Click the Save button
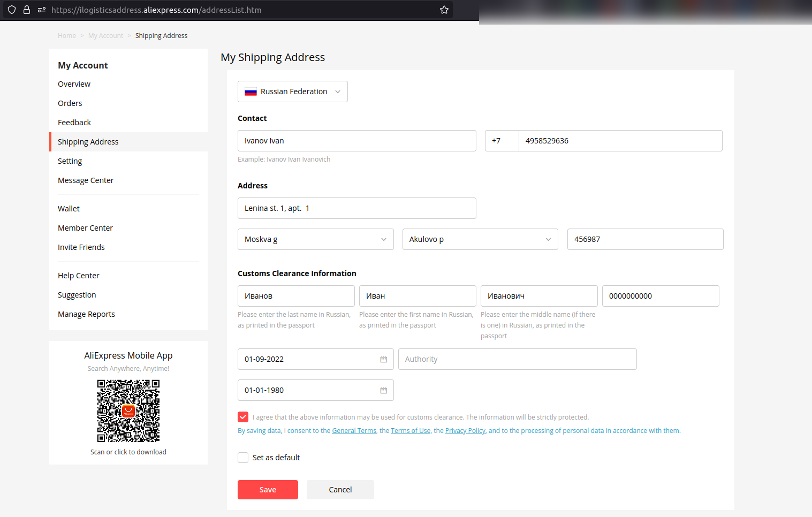The image size is (812, 517). point(268,490)
